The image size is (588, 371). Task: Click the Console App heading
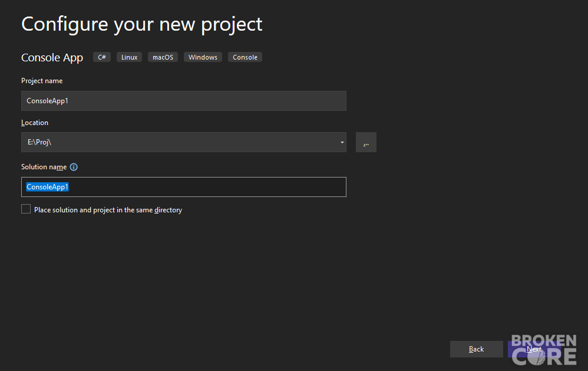tap(52, 57)
